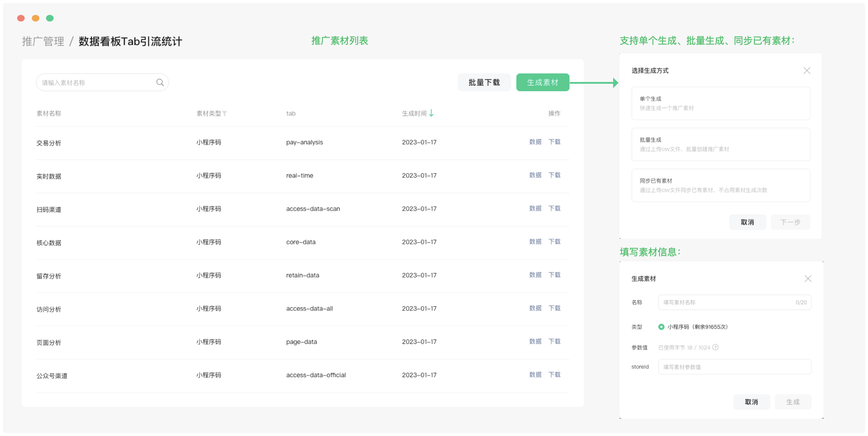Go to 推广管理 breadcrumb

43,42
